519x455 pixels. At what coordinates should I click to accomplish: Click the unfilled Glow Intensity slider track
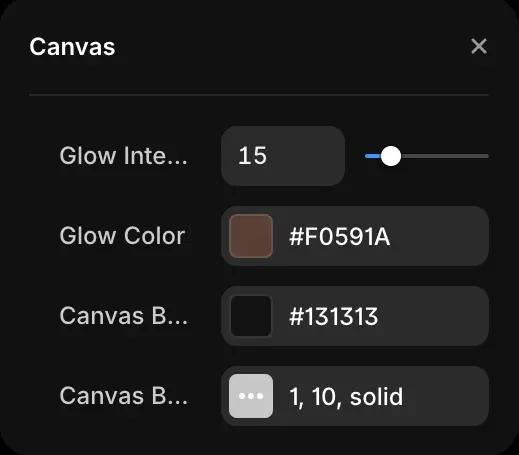click(445, 156)
